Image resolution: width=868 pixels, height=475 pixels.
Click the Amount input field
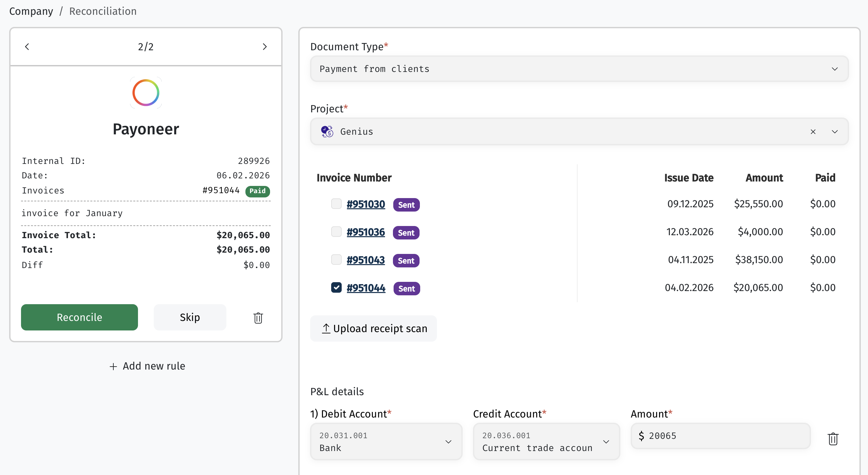(x=720, y=436)
